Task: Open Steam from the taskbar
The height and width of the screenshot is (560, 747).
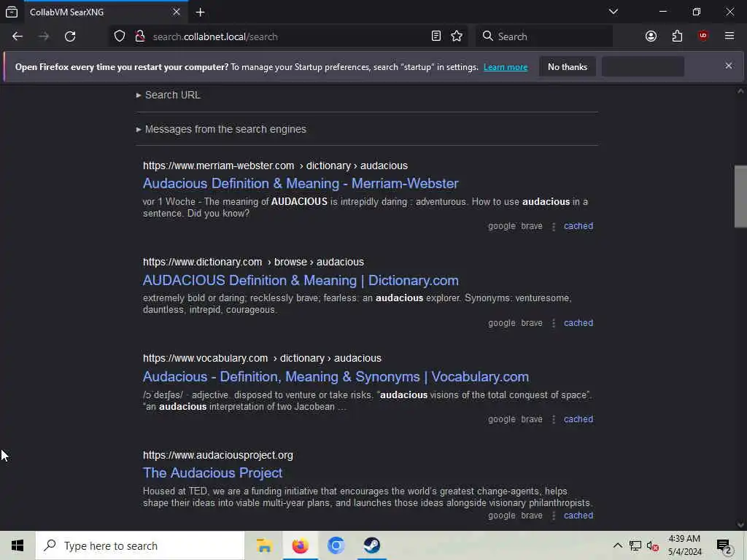Action: pos(371,545)
